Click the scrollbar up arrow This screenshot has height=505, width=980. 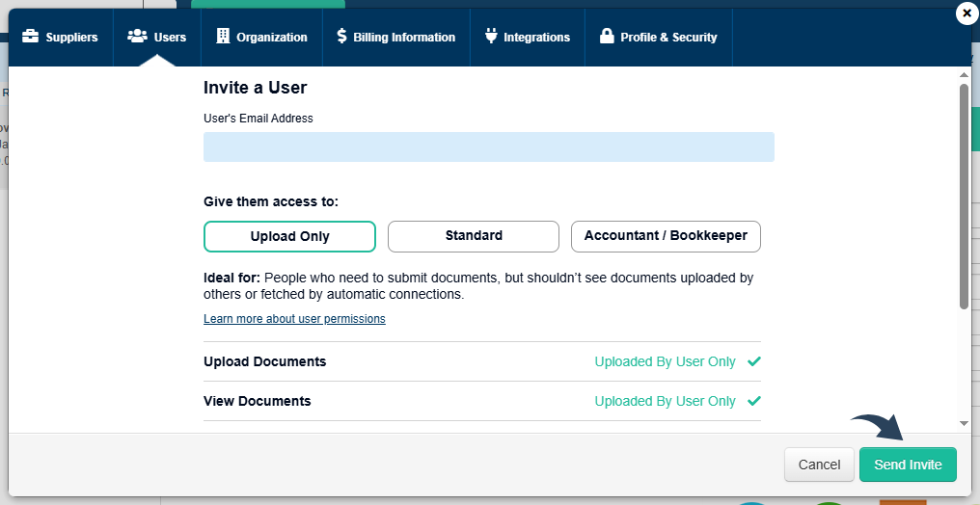964,74
